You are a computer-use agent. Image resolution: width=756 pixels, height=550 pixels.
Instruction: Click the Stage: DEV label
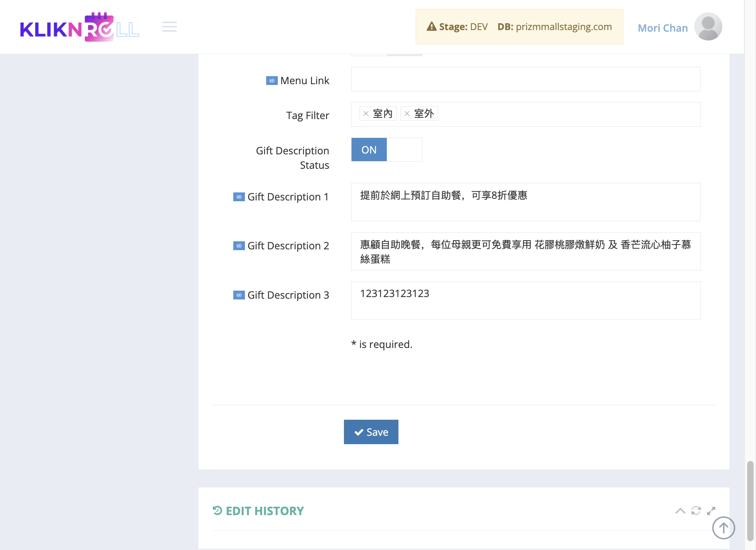[463, 27]
